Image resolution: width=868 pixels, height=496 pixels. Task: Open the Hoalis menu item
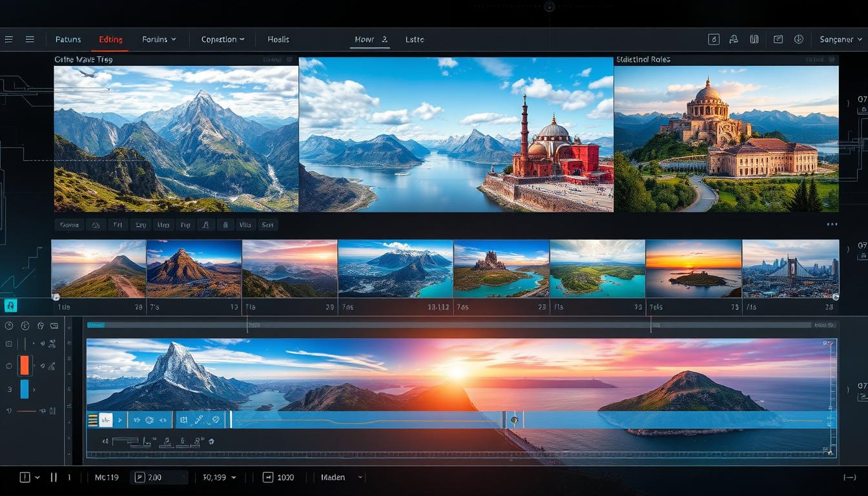(x=278, y=39)
